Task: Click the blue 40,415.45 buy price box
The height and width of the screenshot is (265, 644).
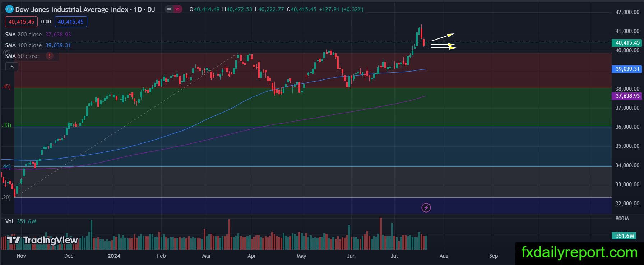Action: click(71, 22)
